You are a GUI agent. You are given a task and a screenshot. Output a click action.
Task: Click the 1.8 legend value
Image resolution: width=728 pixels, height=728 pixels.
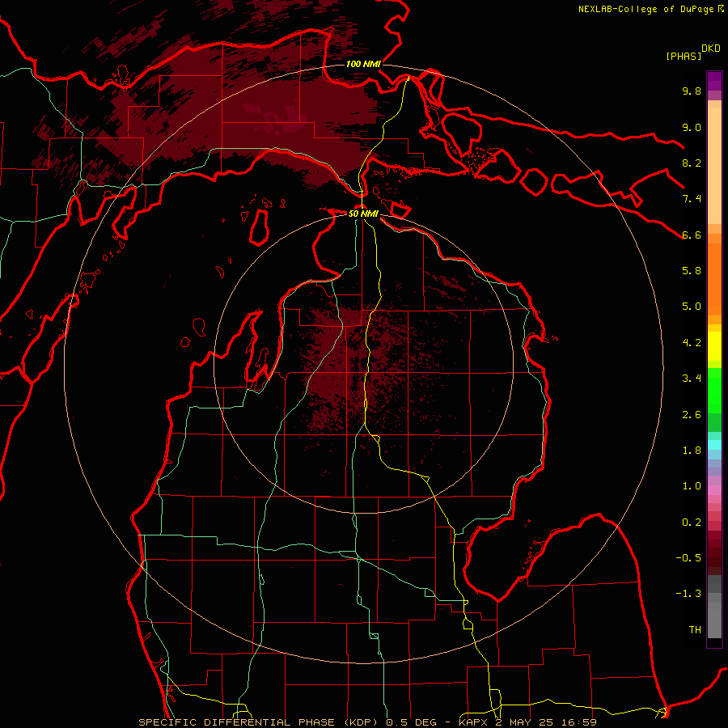[692, 451]
